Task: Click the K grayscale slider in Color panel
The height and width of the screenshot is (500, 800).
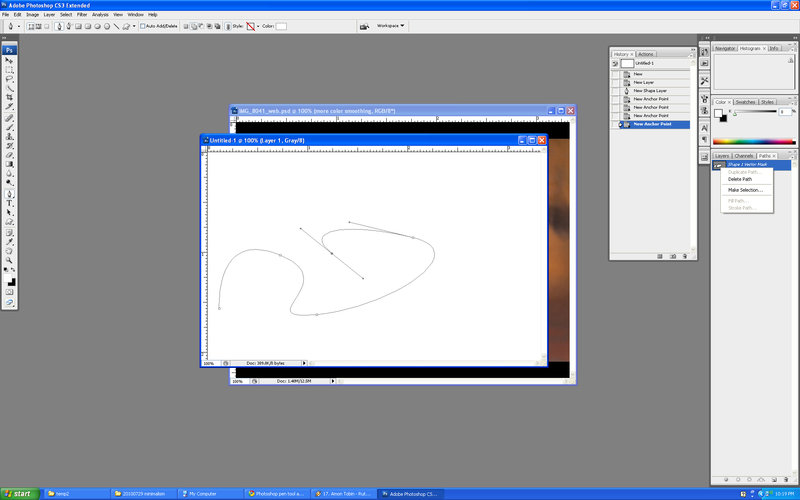Action: click(755, 112)
